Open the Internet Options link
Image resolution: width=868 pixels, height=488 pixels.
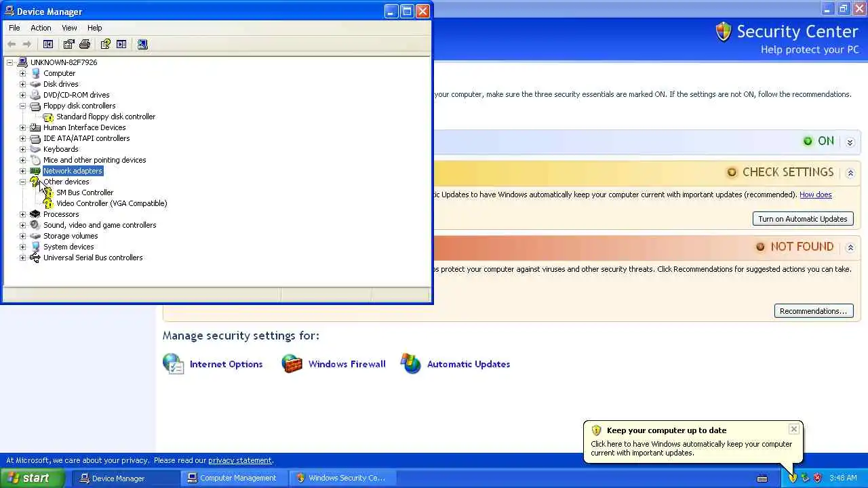click(226, 364)
